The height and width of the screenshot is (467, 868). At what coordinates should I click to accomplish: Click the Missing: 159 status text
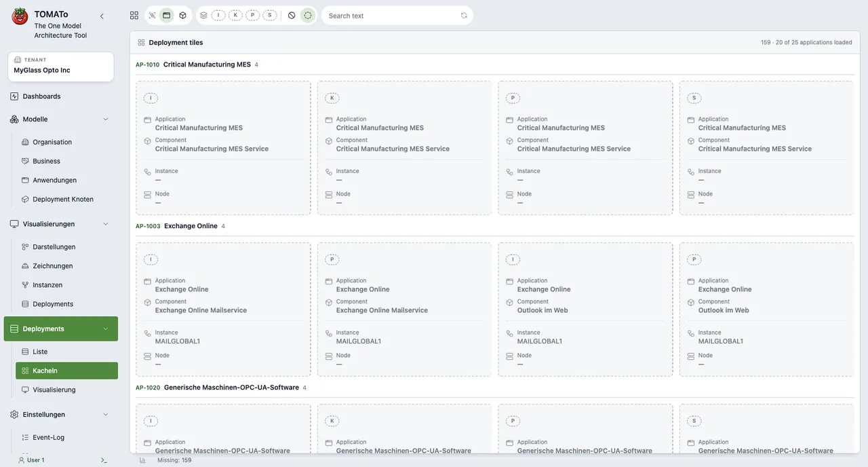click(x=174, y=460)
